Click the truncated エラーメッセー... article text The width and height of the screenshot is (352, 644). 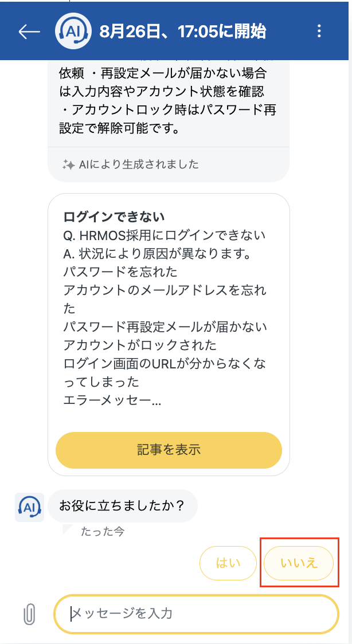click(112, 402)
